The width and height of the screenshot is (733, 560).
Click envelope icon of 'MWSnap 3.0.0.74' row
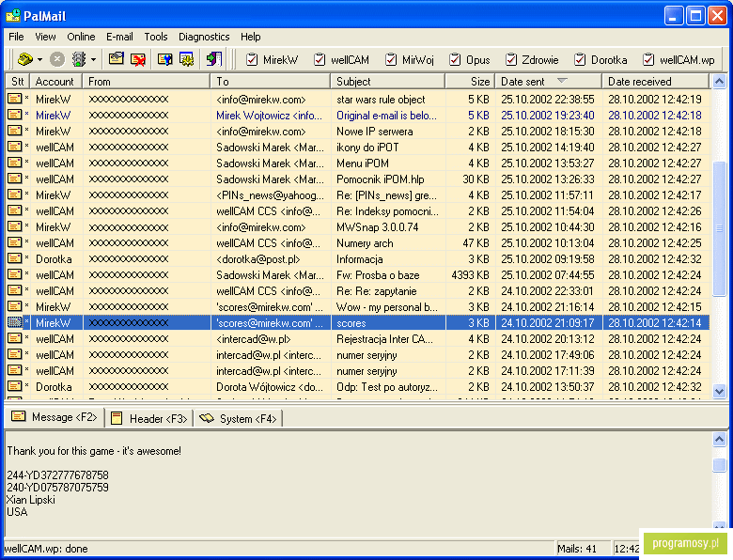pyautogui.click(x=14, y=226)
